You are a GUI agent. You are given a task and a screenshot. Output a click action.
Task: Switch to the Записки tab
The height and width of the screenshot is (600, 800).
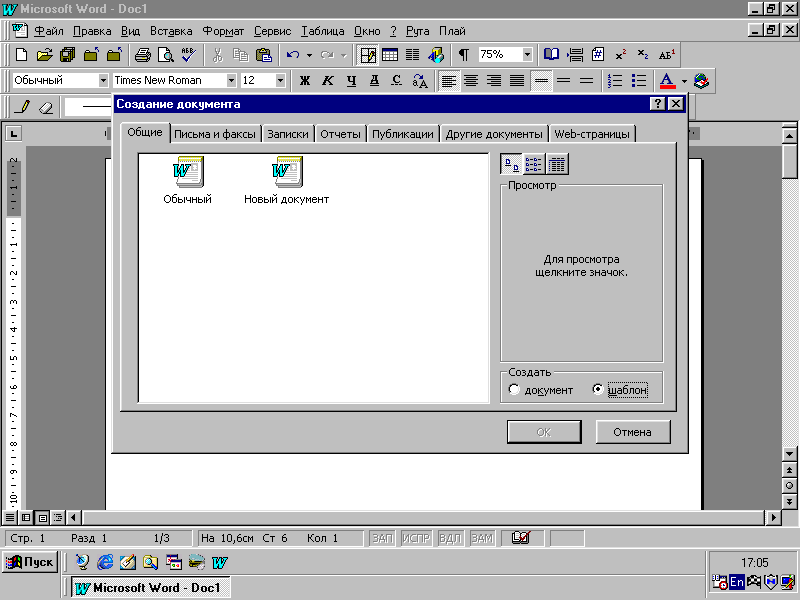point(288,134)
